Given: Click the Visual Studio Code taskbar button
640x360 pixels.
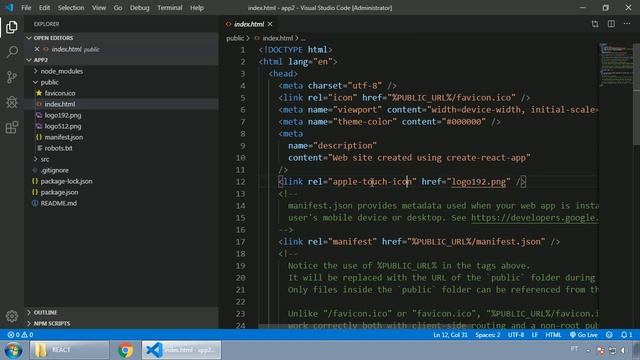Looking at the screenshot, I should coord(182,350).
